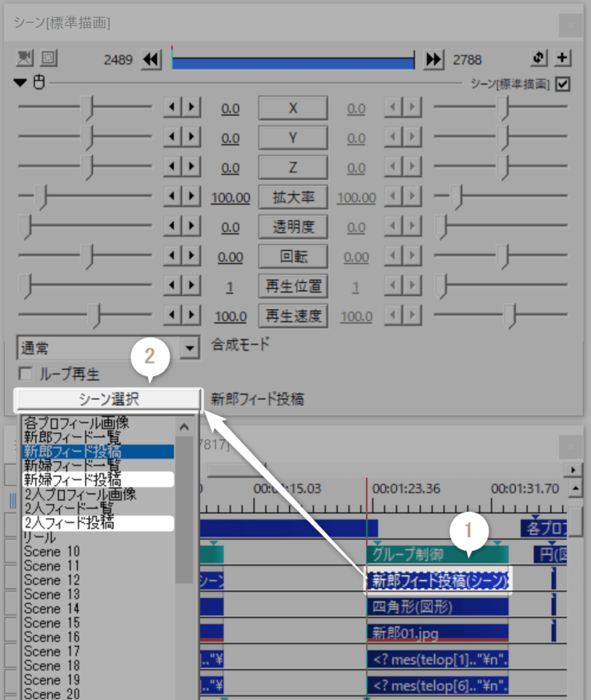Click the camera control icon at top left
This screenshot has height=700, width=591.
25,59
